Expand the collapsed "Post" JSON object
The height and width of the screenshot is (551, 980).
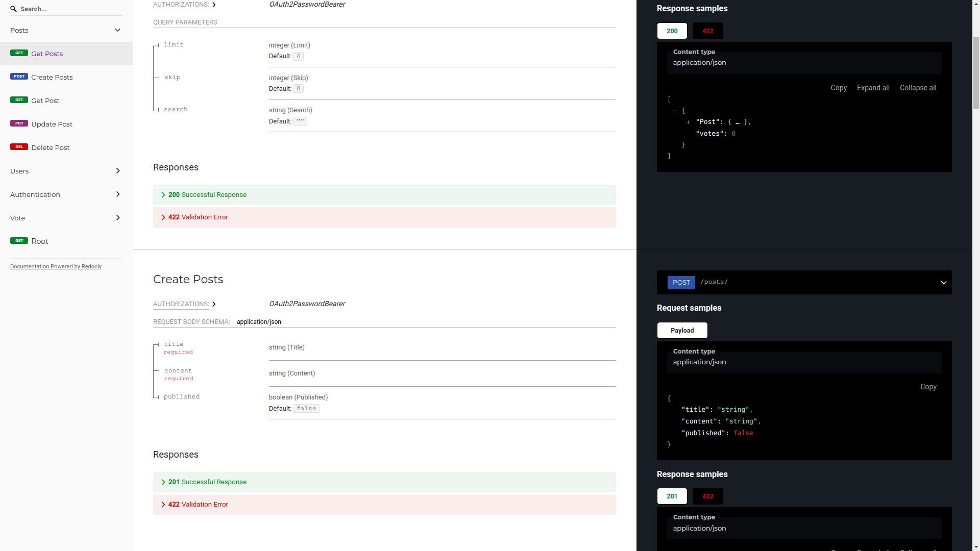[689, 122]
